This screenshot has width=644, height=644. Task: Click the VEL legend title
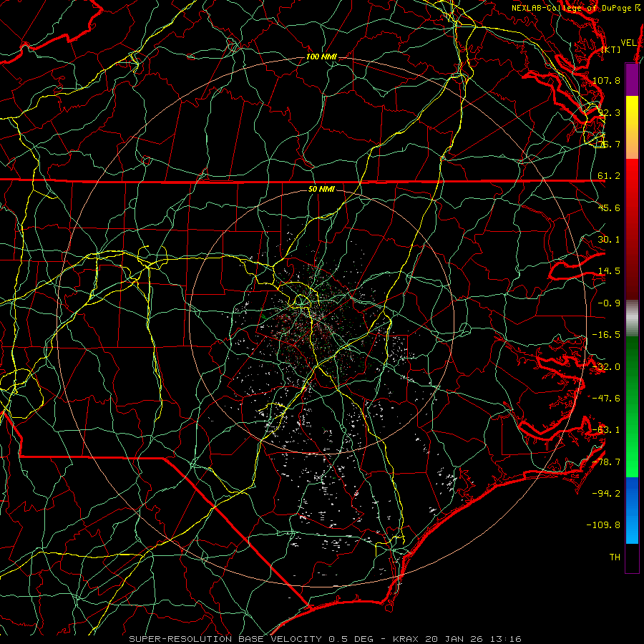pos(628,43)
